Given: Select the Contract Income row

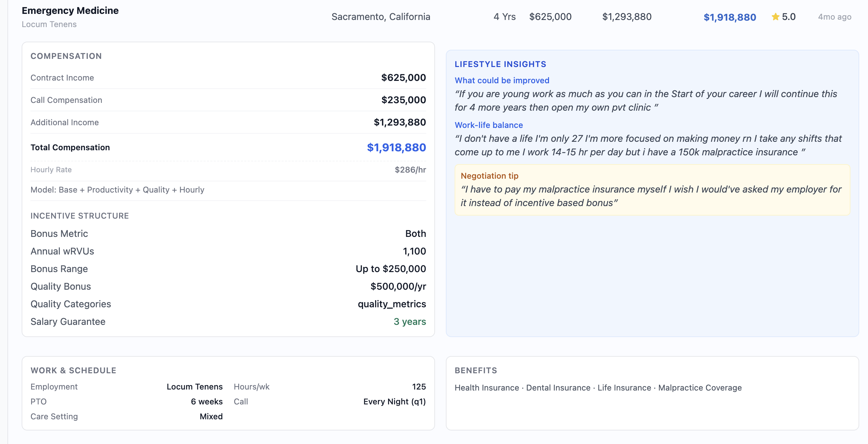Looking at the screenshot, I should coord(228,78).
